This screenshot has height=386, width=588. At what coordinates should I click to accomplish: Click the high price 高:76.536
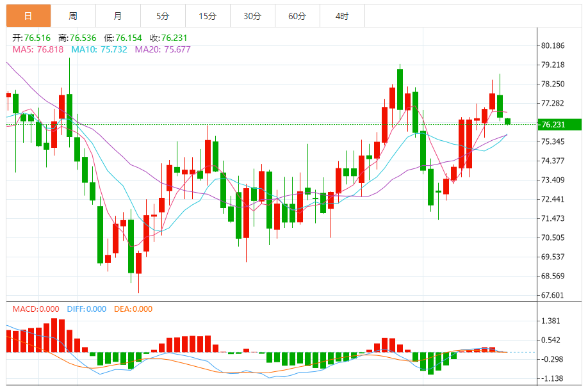pyautogui.click(x=78, y=38)
